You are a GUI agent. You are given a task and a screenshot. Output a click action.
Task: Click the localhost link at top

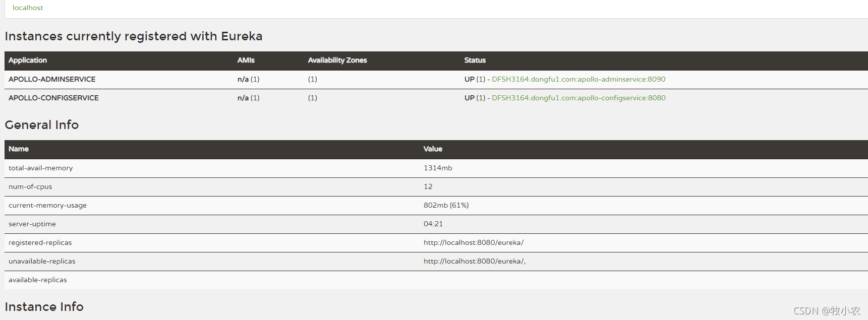[x=28, y=8]
